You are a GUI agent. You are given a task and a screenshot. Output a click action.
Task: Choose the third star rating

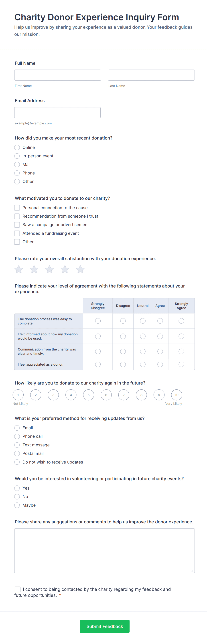point(49,269)
